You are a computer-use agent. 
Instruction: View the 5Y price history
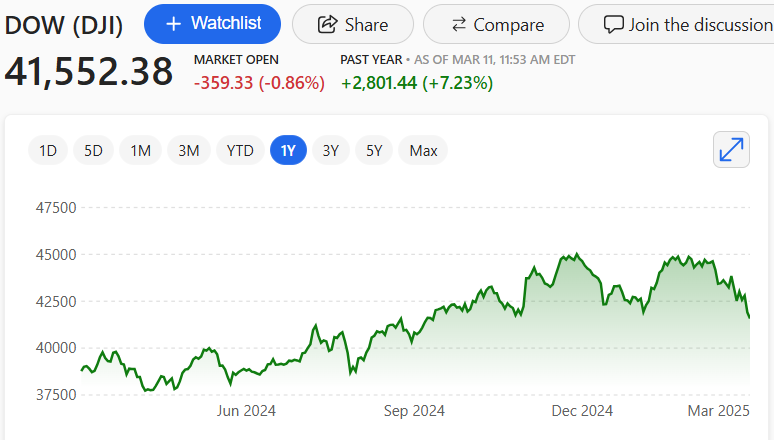tap(374, 151)
